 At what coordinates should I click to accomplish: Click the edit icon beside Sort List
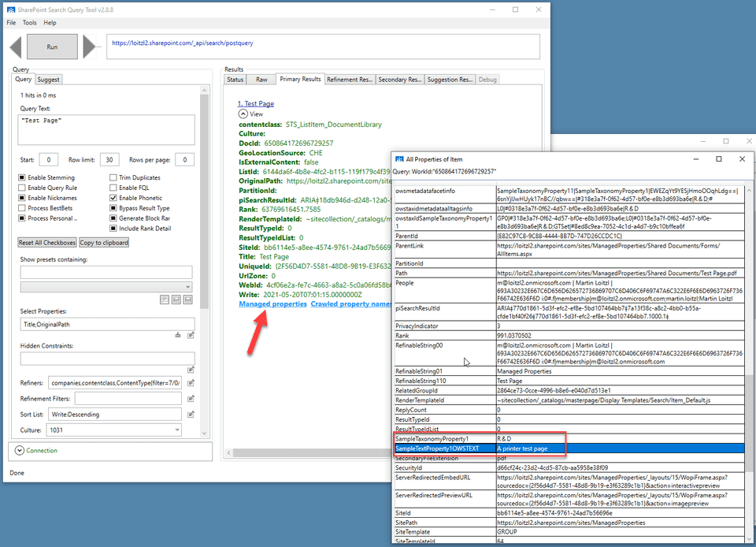[191, 414]
